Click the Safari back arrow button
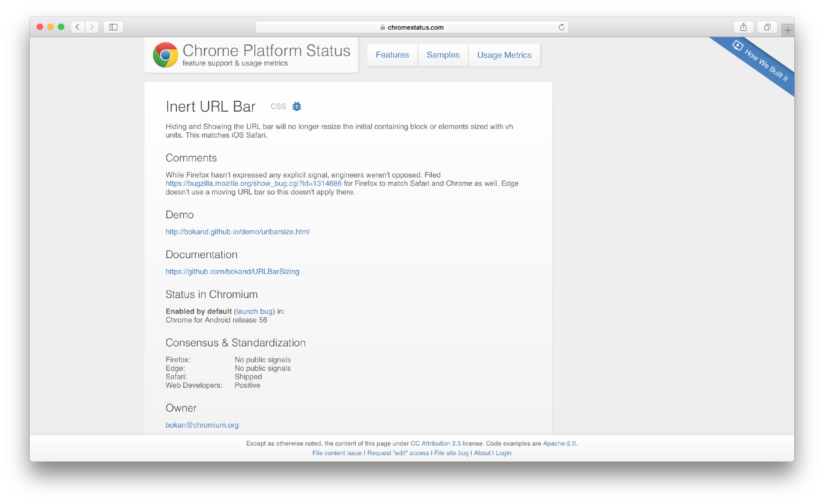 click(x=78, y=27)
